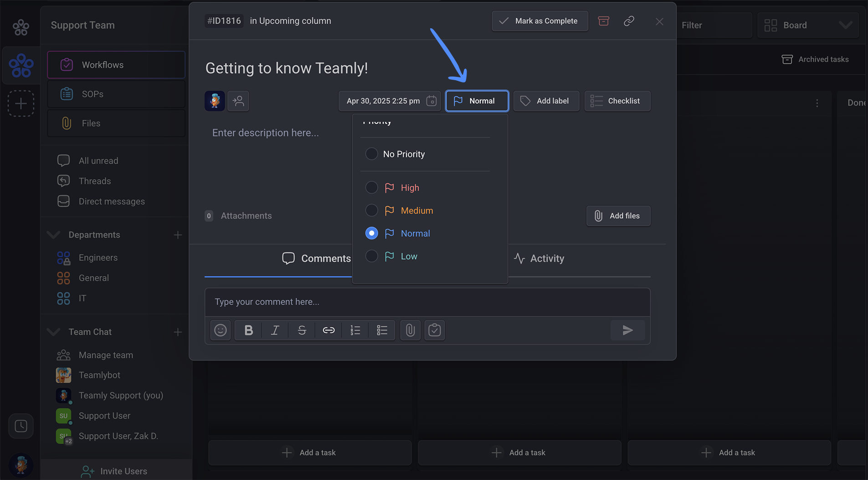Click the Add files button

coord(618,216)
